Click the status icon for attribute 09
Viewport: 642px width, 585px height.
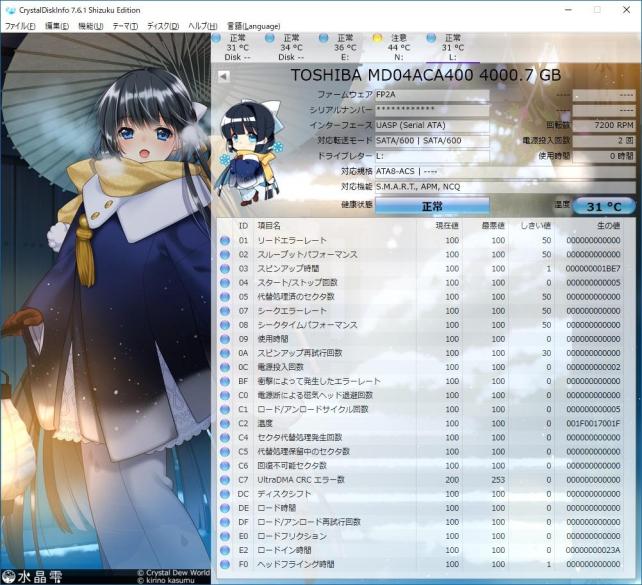pyautogui.click(x=225, y=339)
